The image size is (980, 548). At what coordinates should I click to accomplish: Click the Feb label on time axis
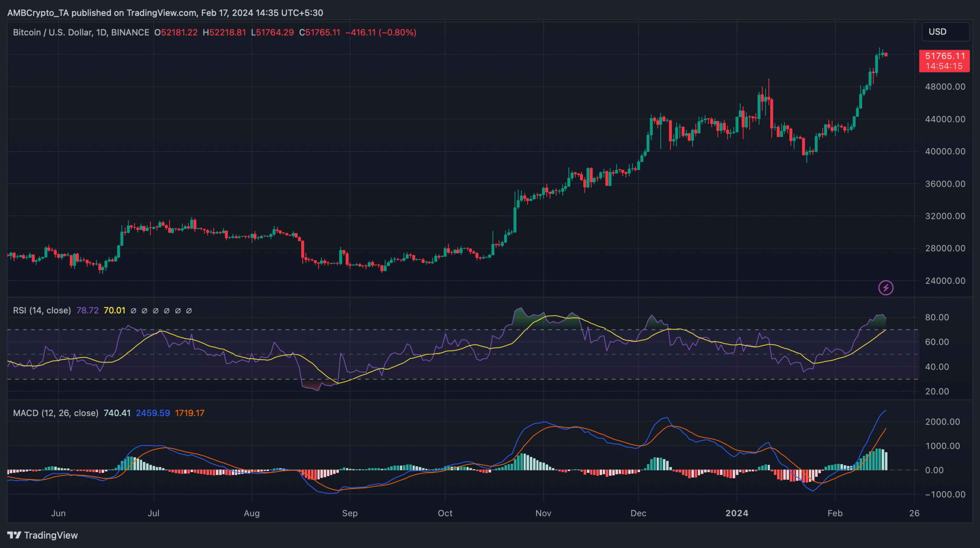click(x=835, y=513)
